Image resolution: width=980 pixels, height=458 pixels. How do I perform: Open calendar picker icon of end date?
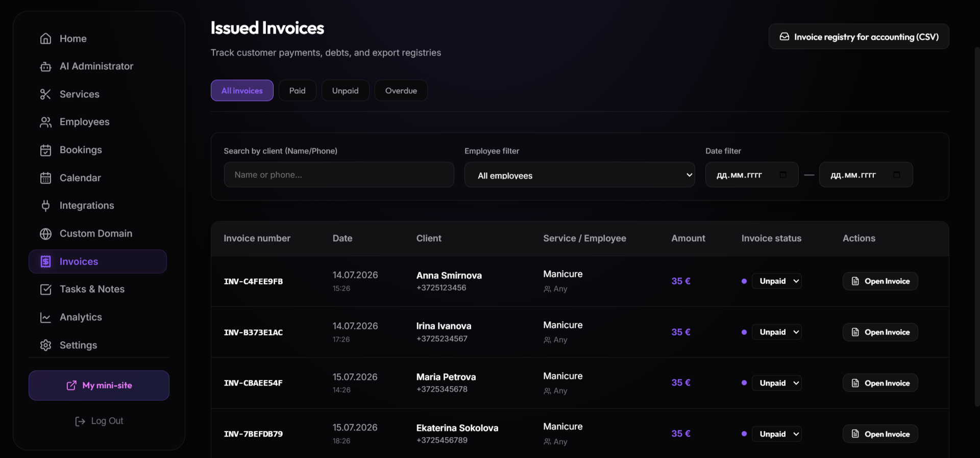(x=897, y=174)
